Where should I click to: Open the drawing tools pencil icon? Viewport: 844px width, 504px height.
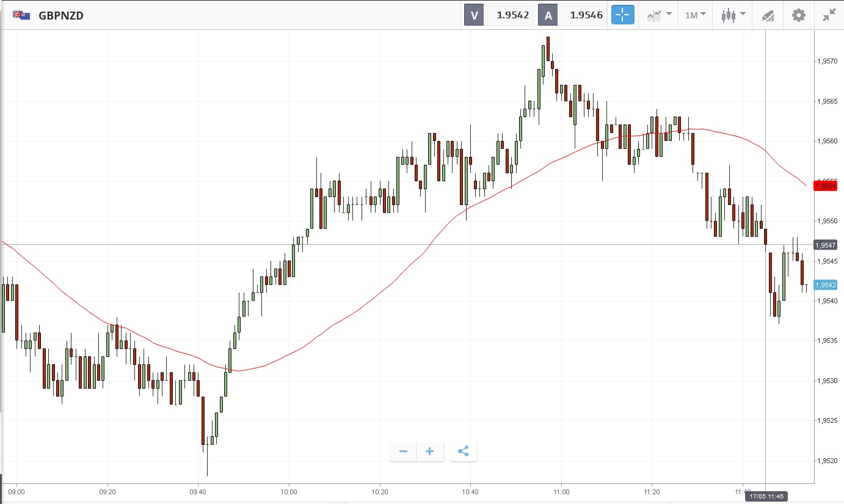pos(768,15)
